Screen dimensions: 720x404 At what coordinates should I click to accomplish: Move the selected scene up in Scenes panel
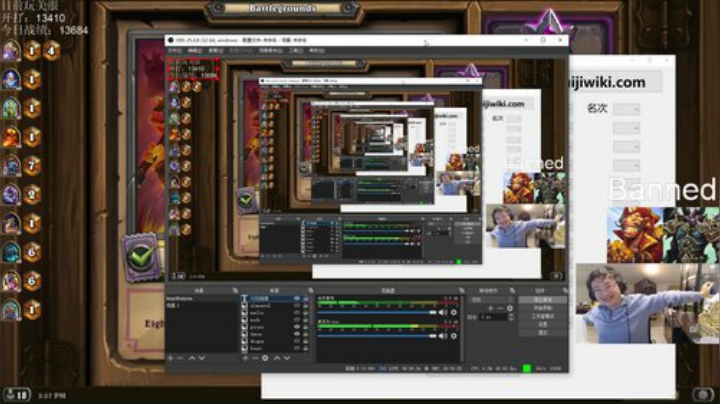pos(192,358)
